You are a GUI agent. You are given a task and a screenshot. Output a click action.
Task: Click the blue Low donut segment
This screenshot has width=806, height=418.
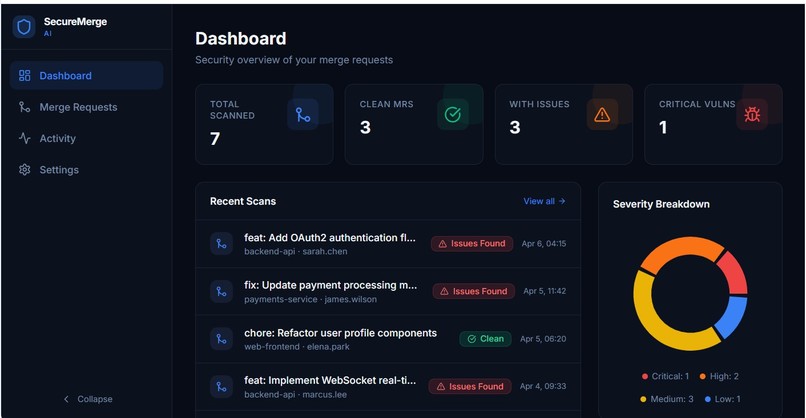(734, 315)
